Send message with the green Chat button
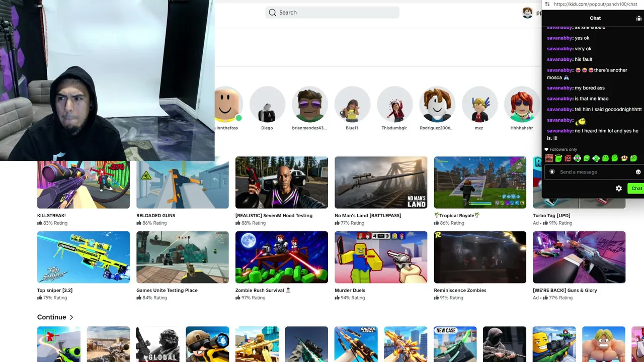This screenshot has height=362, width=644. (636, 189)
